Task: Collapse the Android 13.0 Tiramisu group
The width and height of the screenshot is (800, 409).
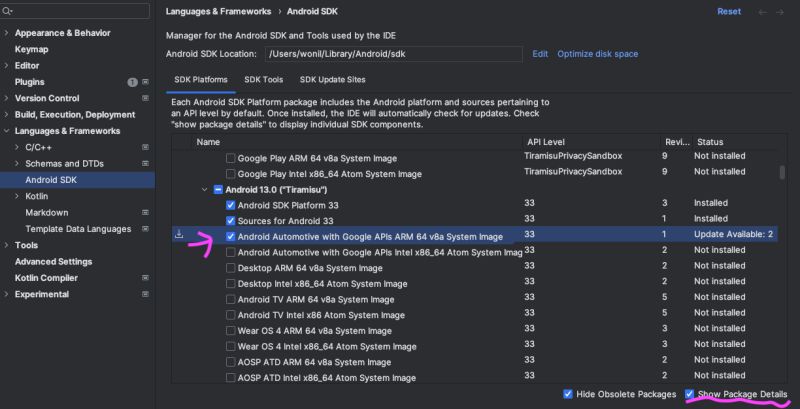Action: [x=205, y=190]
